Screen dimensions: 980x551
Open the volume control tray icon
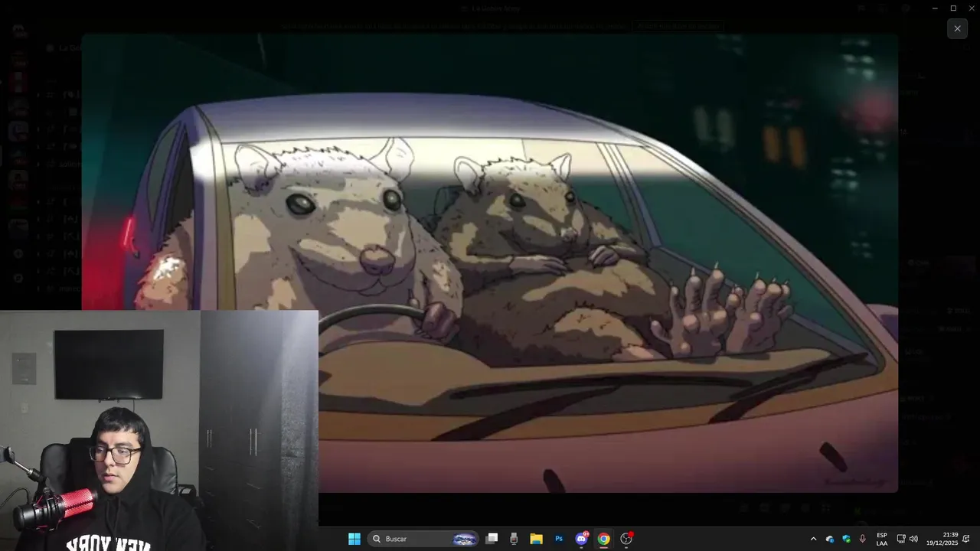(x=913, y=539)
